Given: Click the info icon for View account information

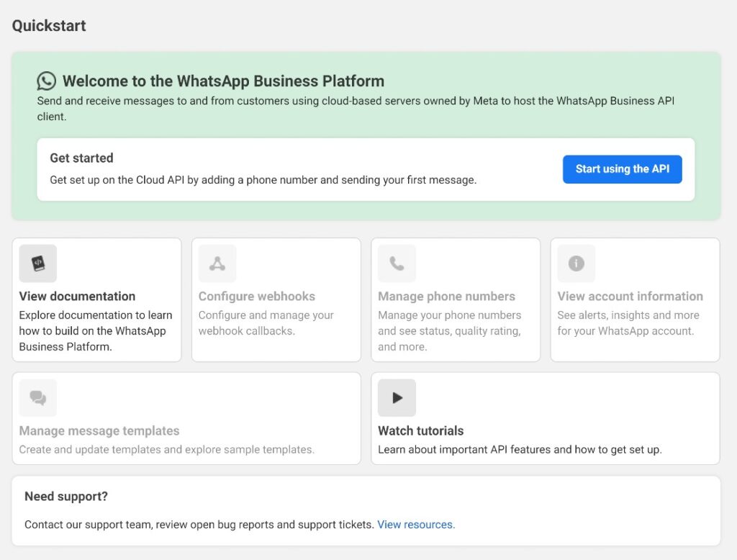Looking at the screenshot, I should [x=576, y=263].
